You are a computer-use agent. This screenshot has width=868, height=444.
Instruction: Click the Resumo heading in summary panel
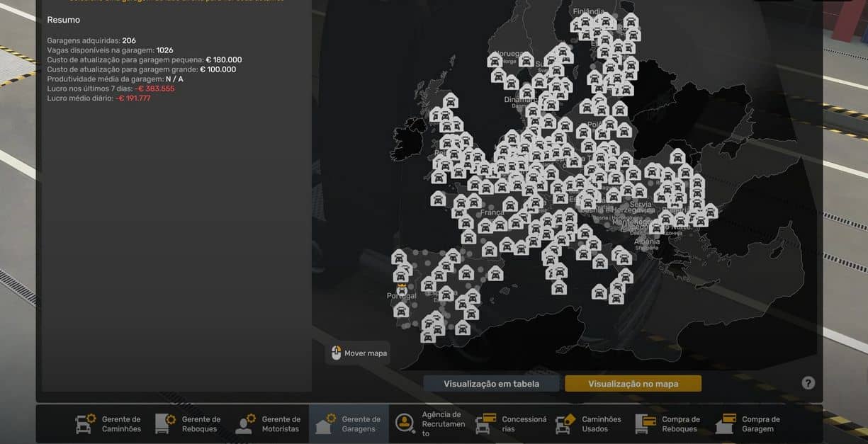(x=64, y=20)
